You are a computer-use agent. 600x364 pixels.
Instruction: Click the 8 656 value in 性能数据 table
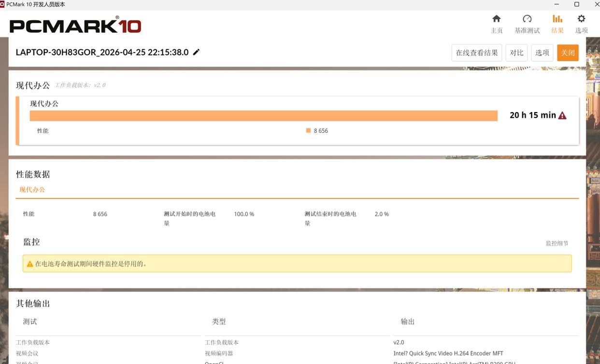point(100,214)
